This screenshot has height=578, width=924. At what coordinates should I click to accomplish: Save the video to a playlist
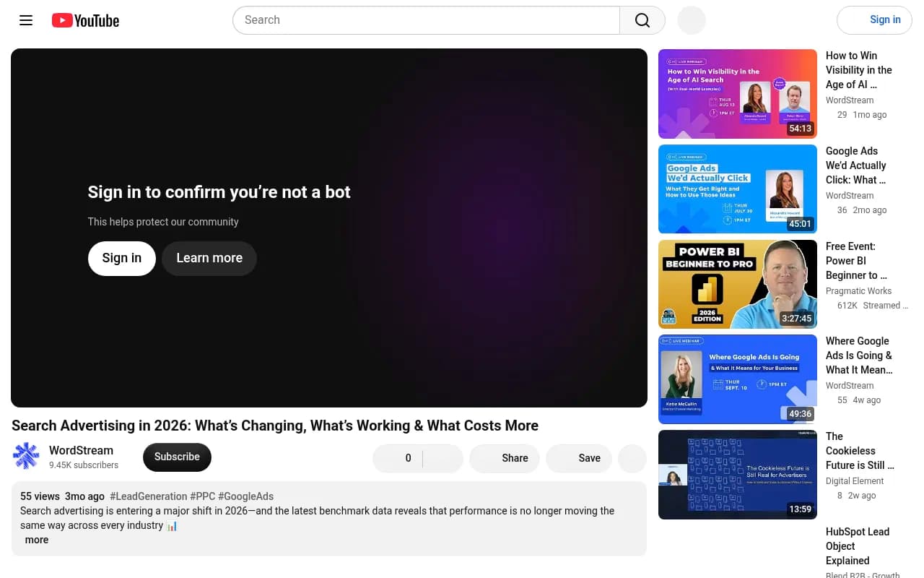pos(579,458)
